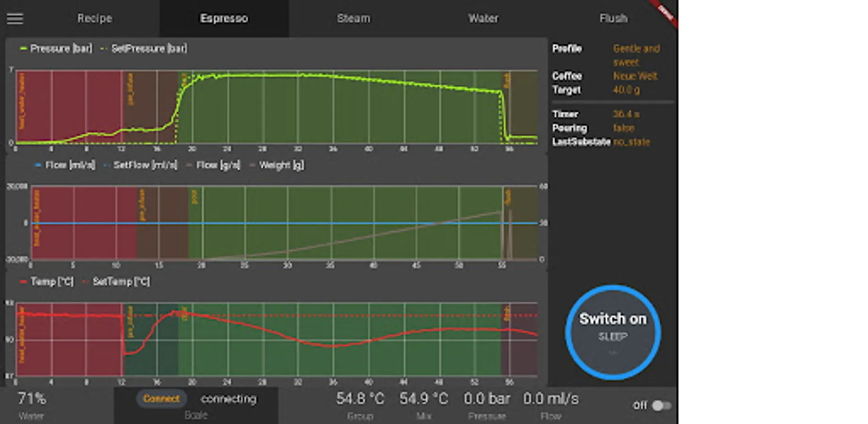The height and width of the screenshot is (424, 868).
Task: Toggle Flow [g/s] legend series
Action: click(213, 165)
